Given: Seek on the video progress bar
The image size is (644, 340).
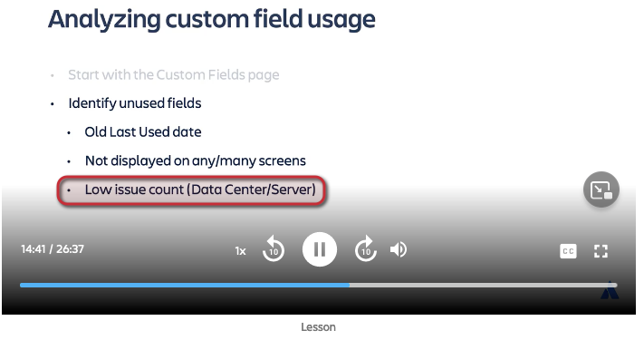Looking at the screenshot, I should click(318, 285).
